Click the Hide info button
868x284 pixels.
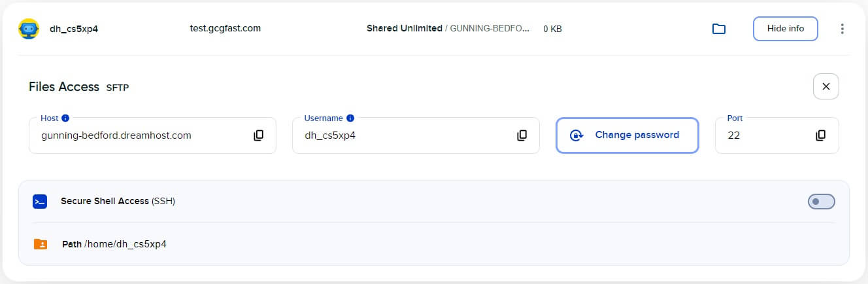(x=786, y=29)
